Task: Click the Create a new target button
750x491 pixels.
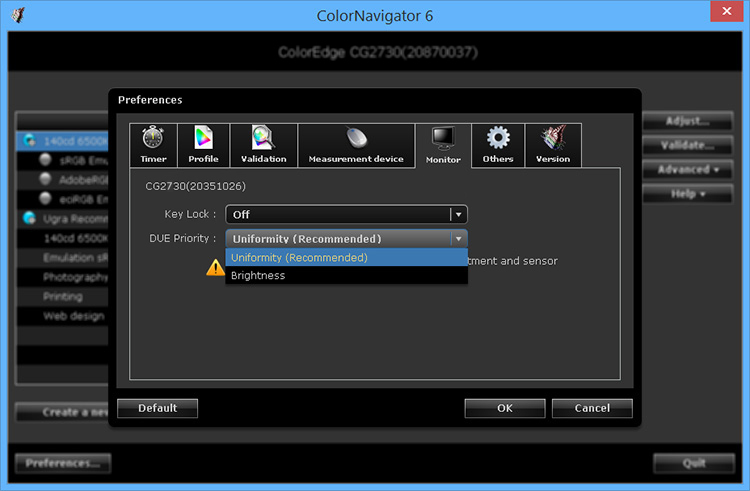Action: click(62, 412)
